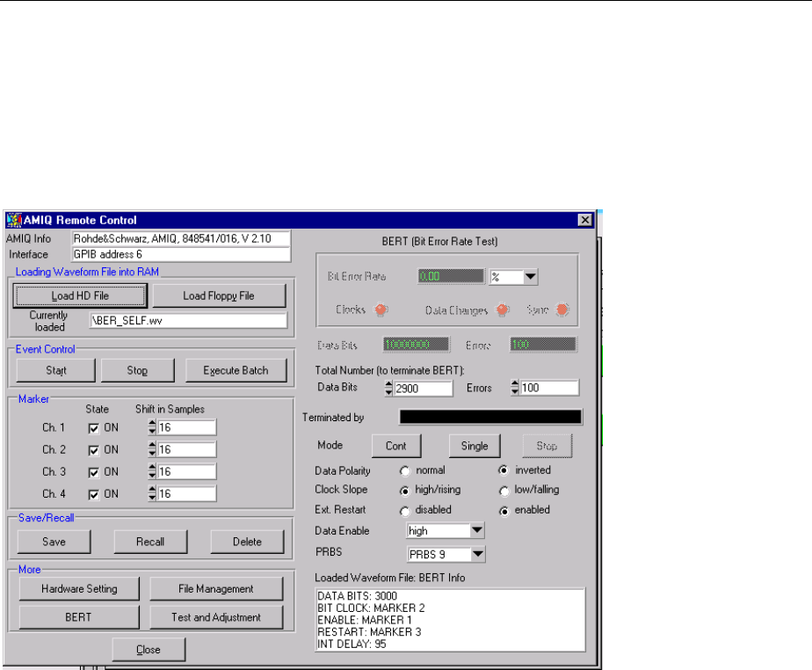The image size is (812, 670).
Task: Open File Management
Action: click(x=216, y=588)
